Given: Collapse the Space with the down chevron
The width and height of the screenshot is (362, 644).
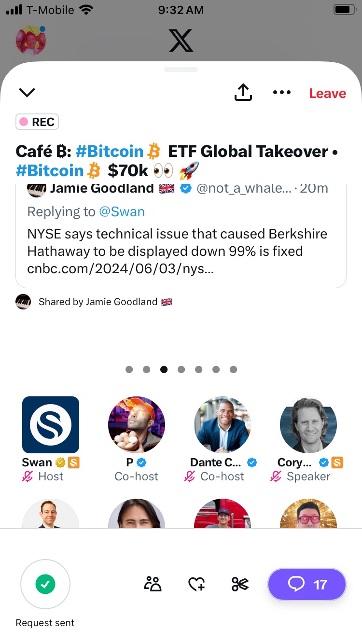Looking at the screenshot, I should (x=27, y=92).
